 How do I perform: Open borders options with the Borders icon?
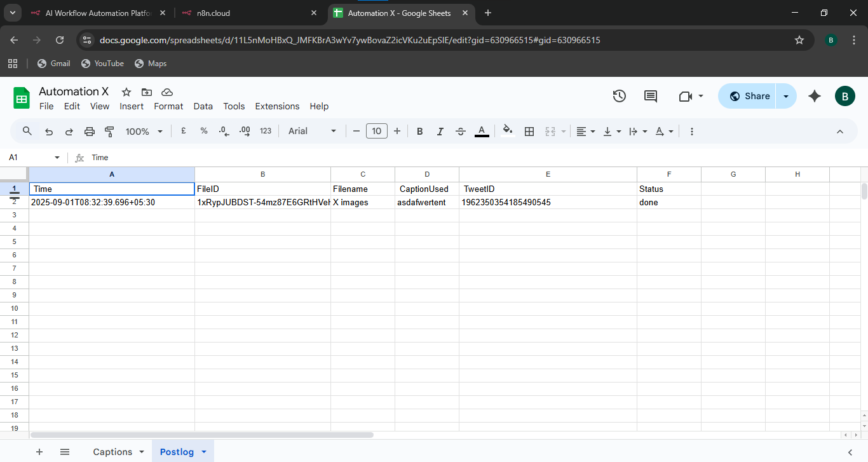pos(529,131)
